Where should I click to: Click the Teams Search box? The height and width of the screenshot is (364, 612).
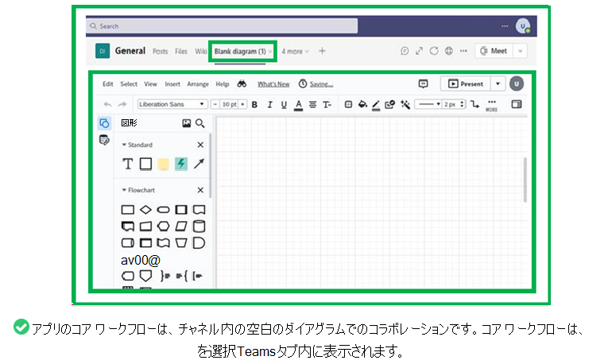222,26
